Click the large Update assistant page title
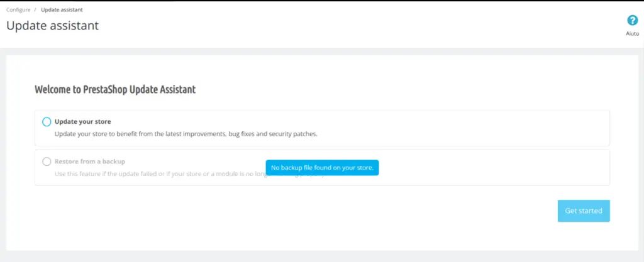The height and width of the screenshot is (262, 644). click(x=52, y=26)
